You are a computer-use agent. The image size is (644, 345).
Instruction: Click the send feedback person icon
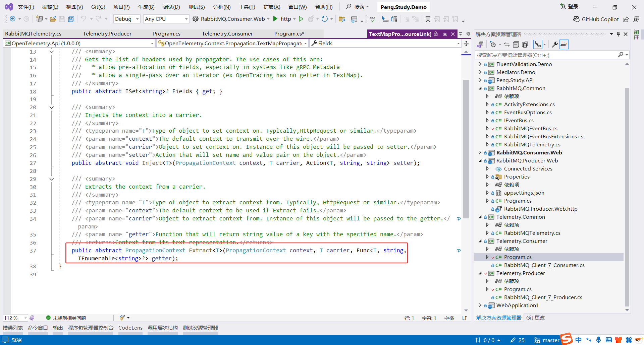click(x=636, y=19)
